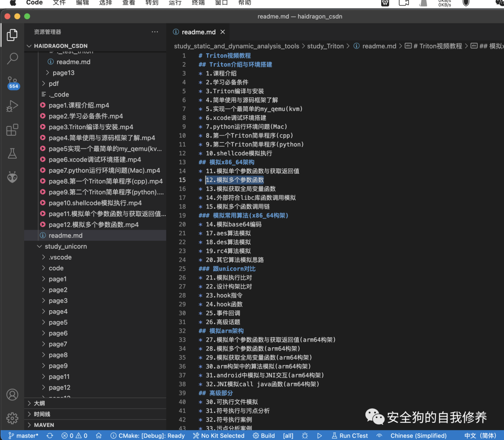Select the readme.md editor tab

point(199,32)
